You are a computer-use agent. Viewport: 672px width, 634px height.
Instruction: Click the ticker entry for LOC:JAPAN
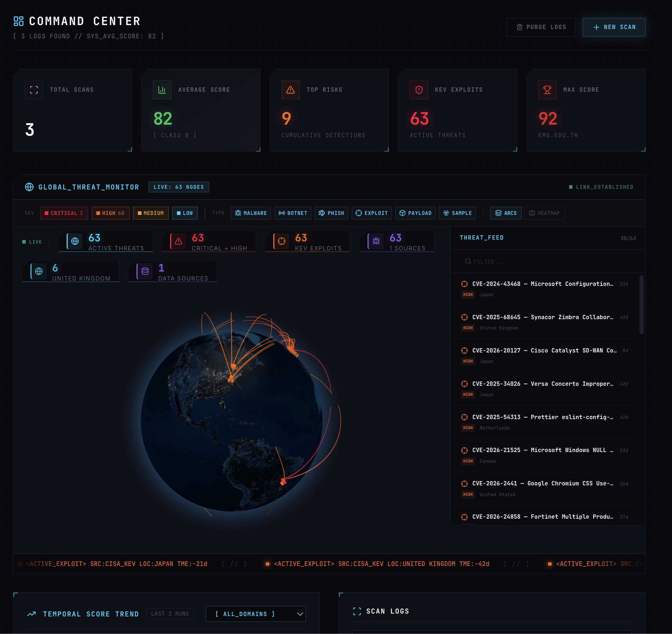click(112, 564)
